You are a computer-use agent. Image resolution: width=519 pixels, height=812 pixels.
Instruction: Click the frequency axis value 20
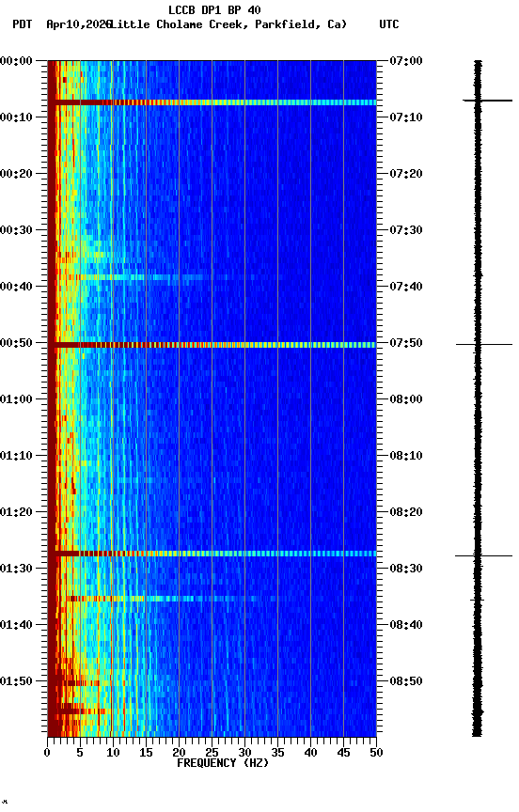179,753
